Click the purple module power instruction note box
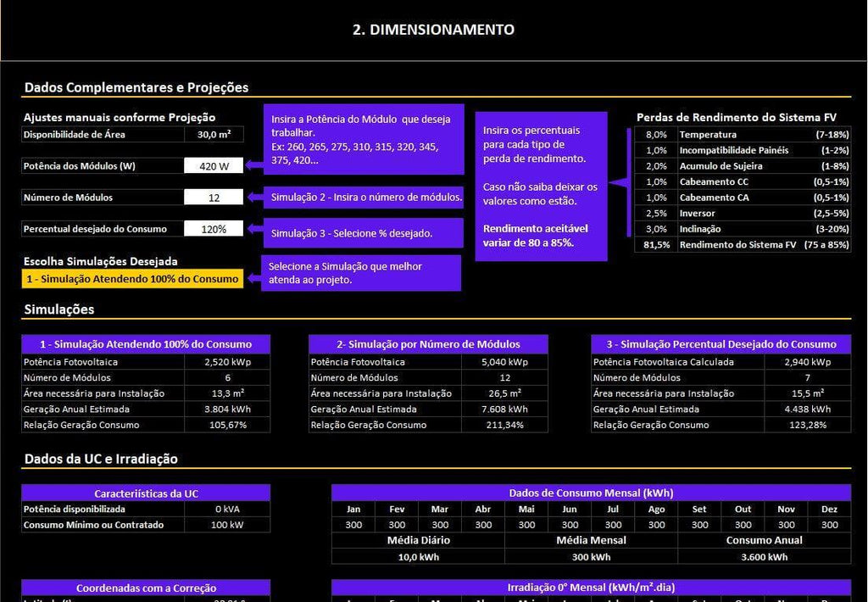The image size is (868, 602). tap(363, 140)
